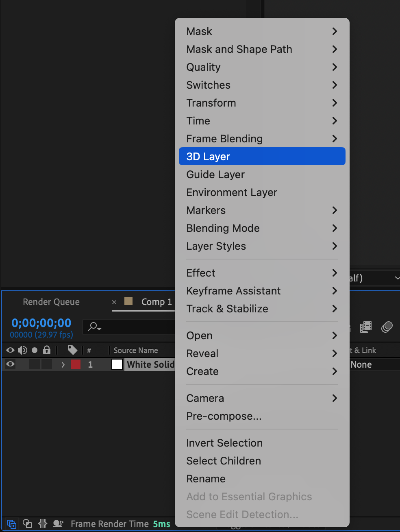Screen dimensions: 400x532
Task: Open the Camera submenu
Action: [262, 398]
